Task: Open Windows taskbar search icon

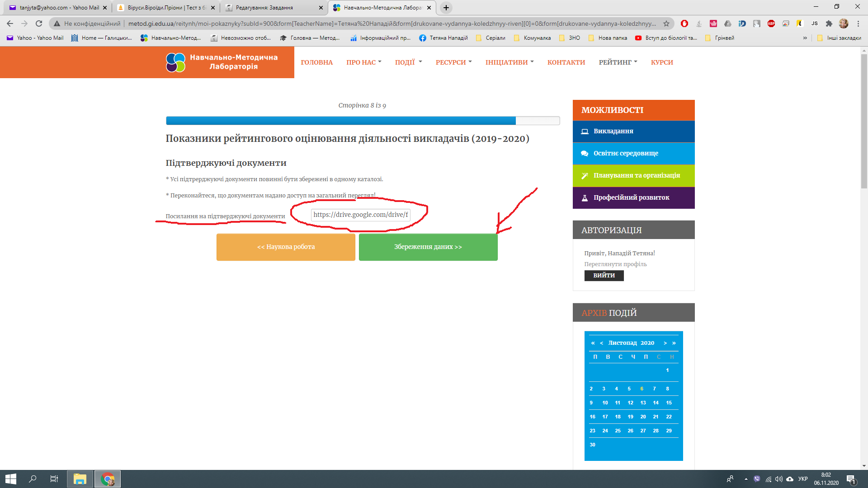Action: [33, 479]
